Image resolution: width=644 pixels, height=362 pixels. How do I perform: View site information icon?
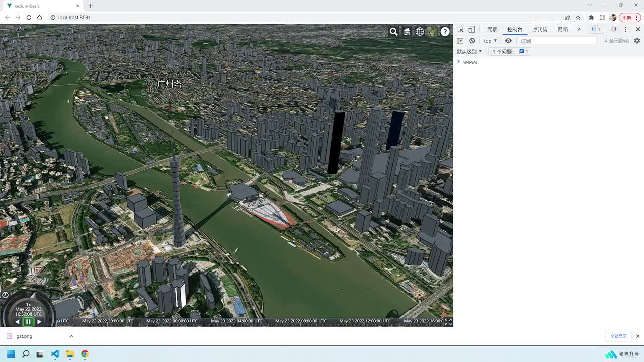pos(53,17)
